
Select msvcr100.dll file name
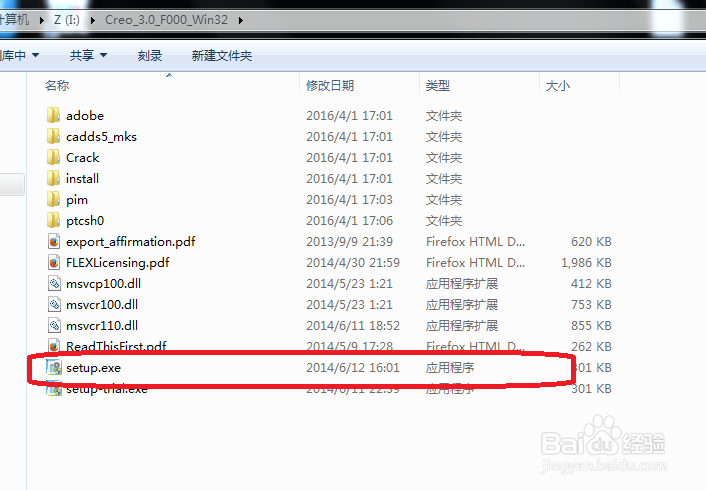coord(102,305)
